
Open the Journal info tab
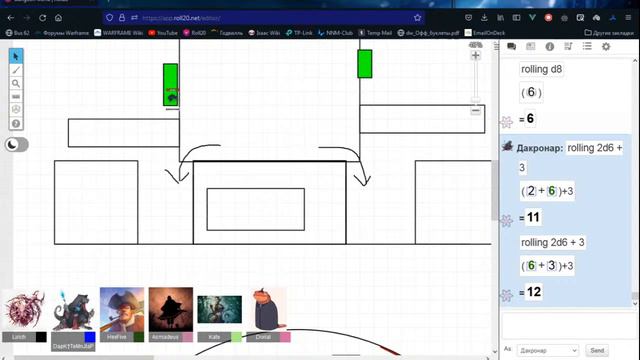(x=550, y=47)
